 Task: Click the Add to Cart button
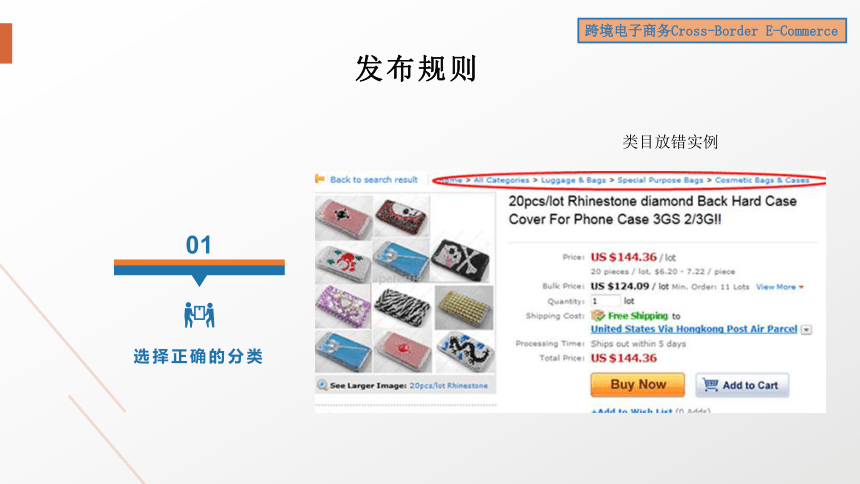743,385
